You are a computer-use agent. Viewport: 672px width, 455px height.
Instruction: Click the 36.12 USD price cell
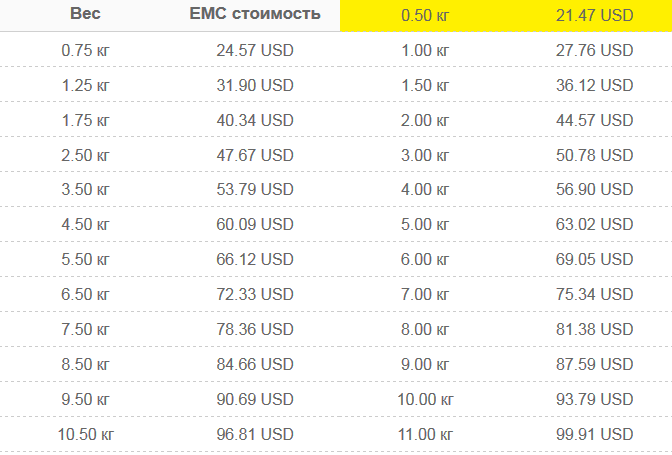coord(594,85)
